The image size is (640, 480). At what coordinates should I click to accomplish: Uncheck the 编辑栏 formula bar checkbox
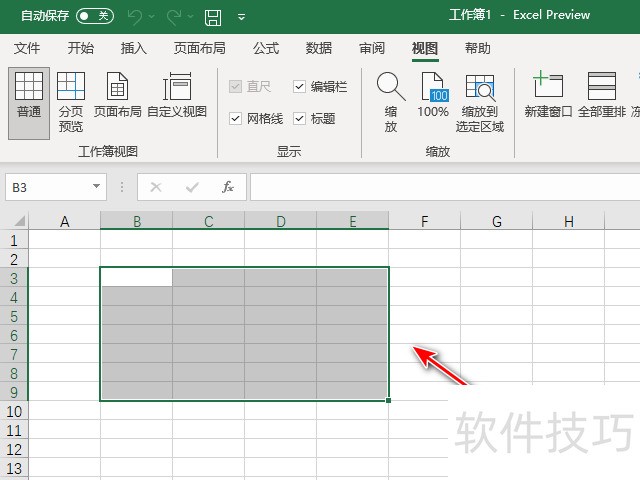coord(299,87)
